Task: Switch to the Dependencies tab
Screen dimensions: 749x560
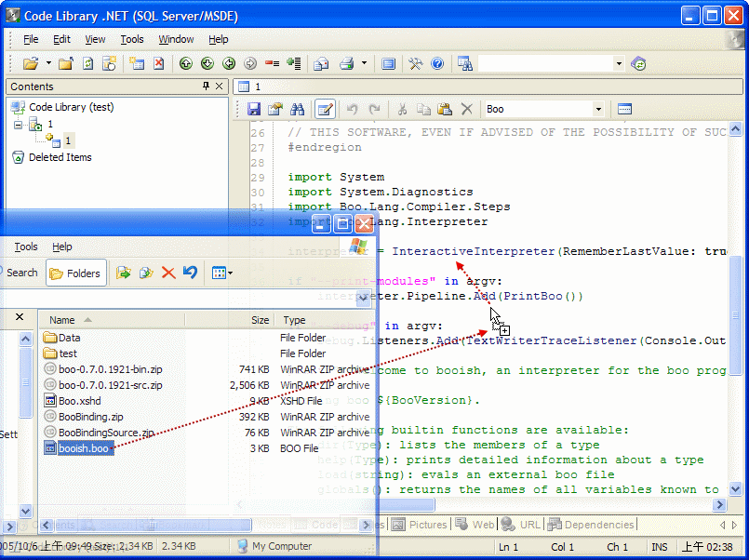Action: point(591,525)
